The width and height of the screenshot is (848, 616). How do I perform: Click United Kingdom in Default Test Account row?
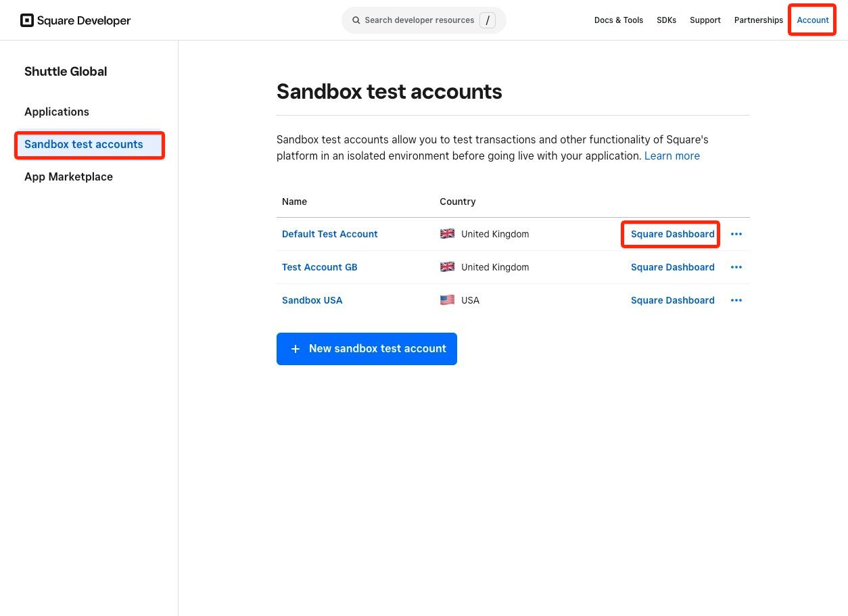495,234
